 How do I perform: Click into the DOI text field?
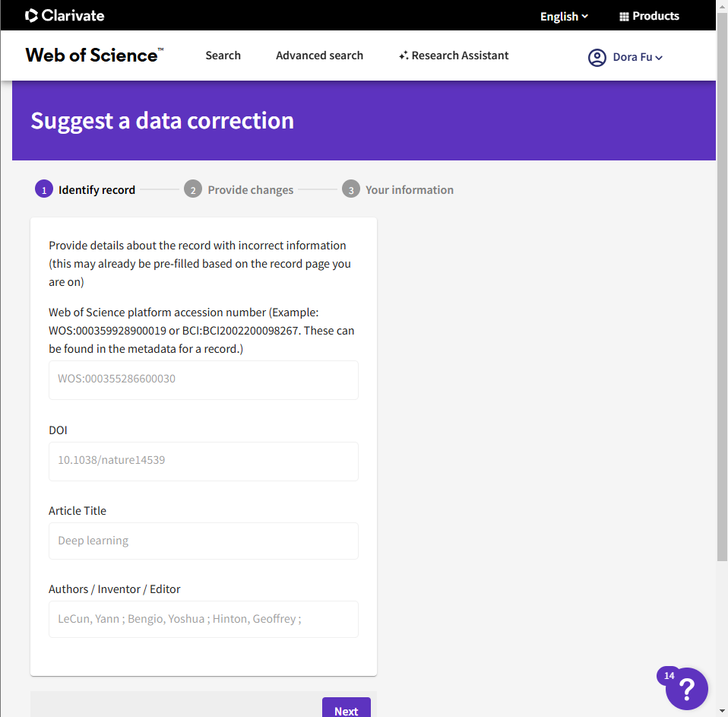[x=204, y=461]
